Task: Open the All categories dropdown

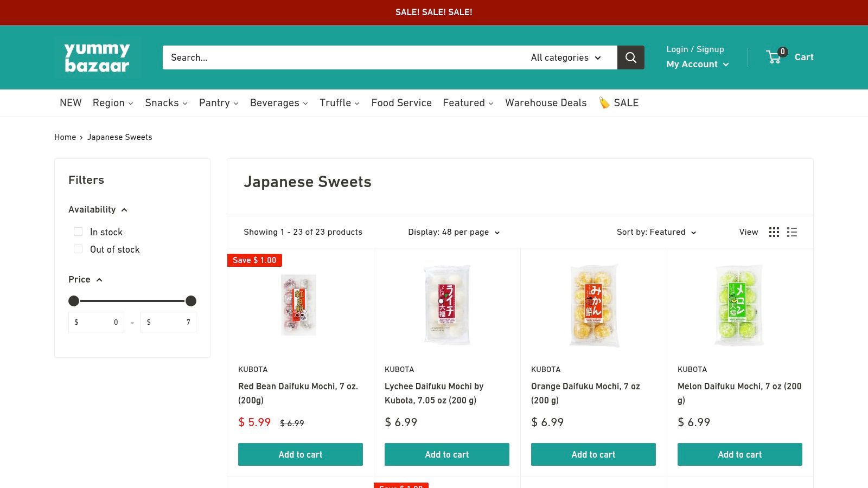Action: [x=566, y=57]
